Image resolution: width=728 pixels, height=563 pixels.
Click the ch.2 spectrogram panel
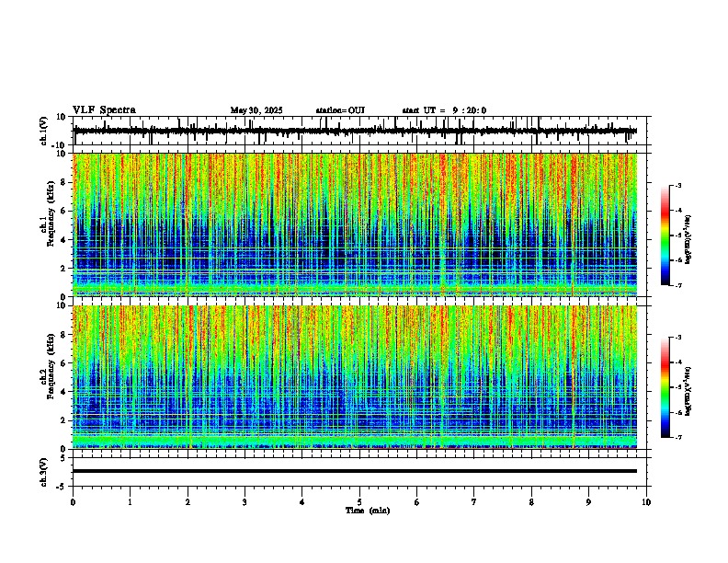click(x=355, y=377)
